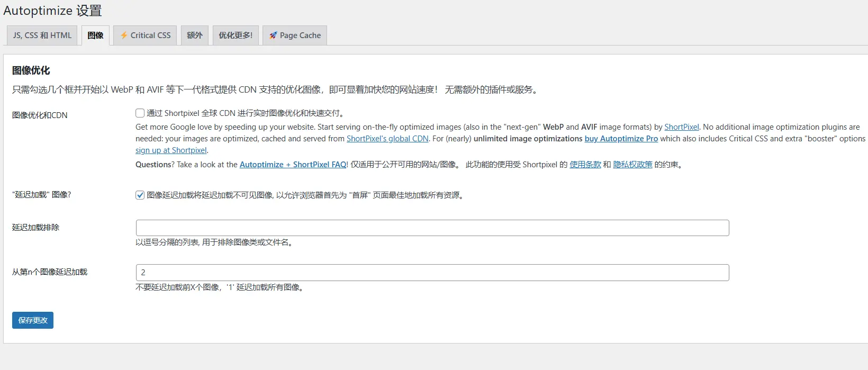Open the ShortPixel link
The image size is (868, 370).
pos(682,127)
